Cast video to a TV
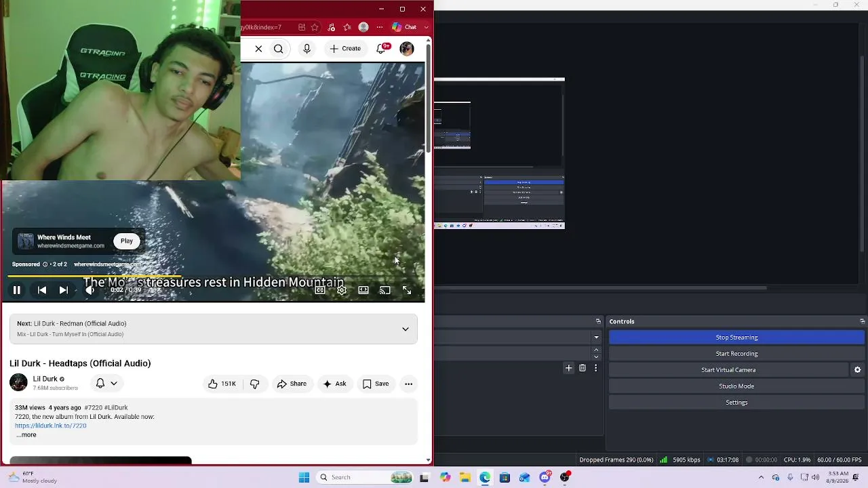 pyautogui.click(x=385, y=290)
